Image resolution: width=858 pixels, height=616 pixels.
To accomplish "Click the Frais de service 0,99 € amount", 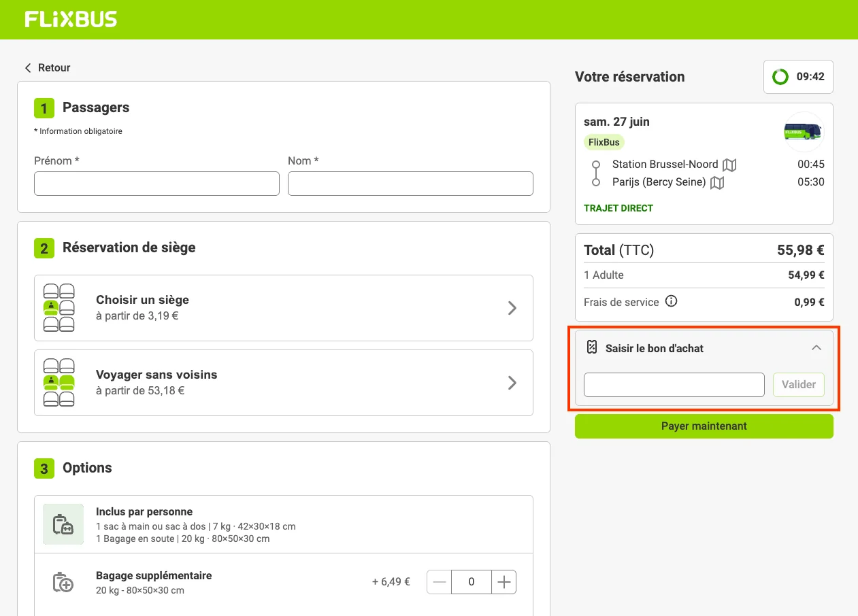I will (809, 302).
